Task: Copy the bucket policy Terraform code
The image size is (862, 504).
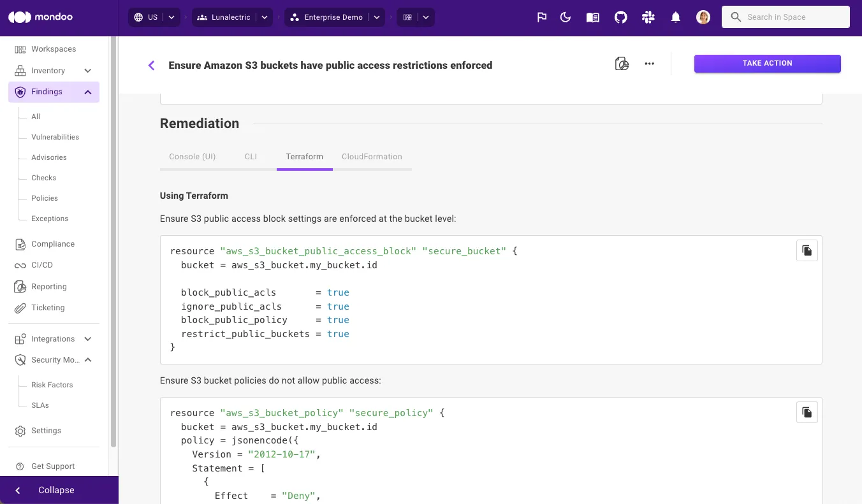Action: point(807,412)
